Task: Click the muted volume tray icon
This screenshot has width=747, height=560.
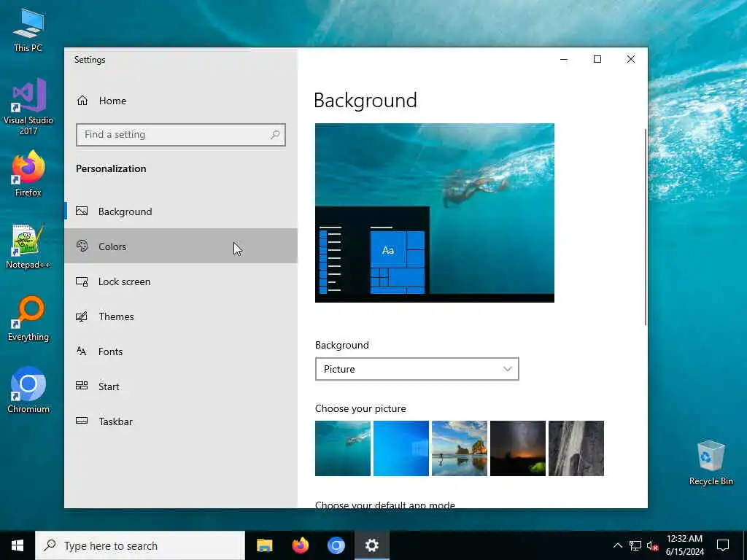Action: (x=652, y=545)
